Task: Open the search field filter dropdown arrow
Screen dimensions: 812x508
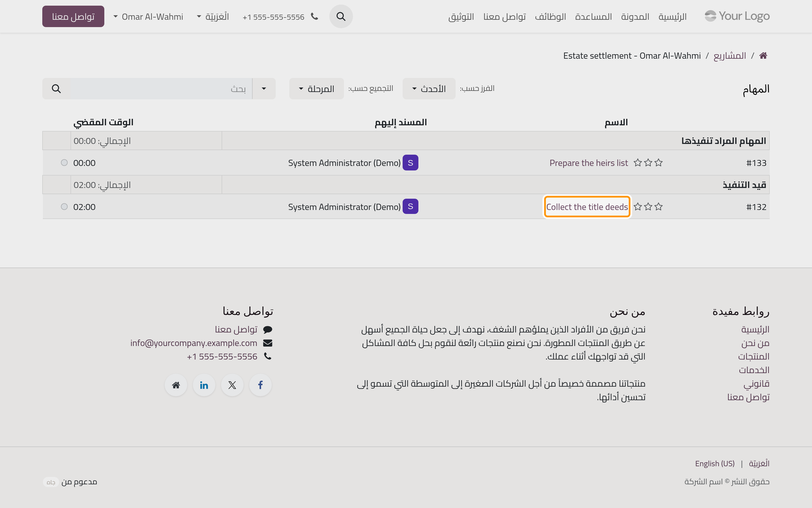Action: (x=264, y=88)
